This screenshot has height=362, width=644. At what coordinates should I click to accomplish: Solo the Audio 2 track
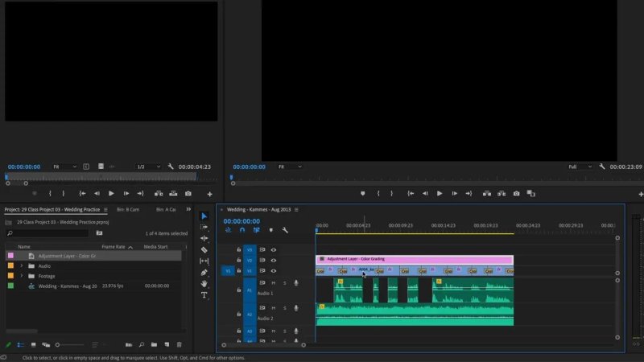click(285, 308)
